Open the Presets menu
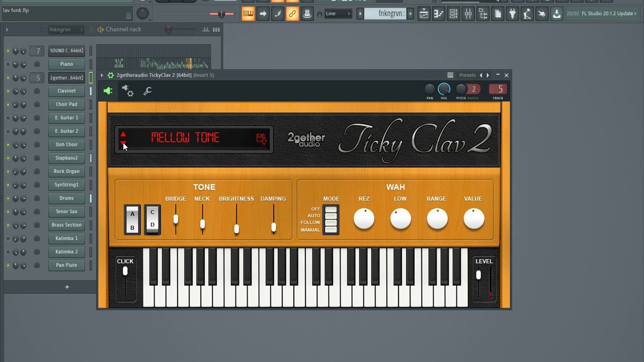Image resolution: width=644 pixels, height=362 pixels. [467, 75]
